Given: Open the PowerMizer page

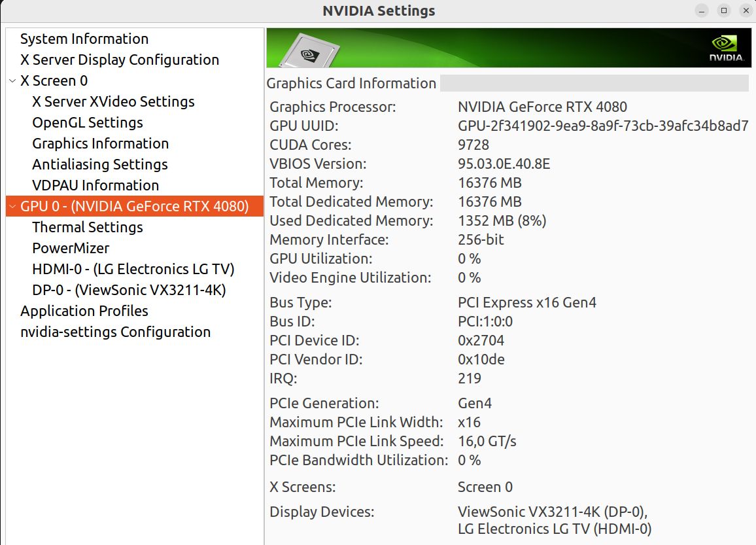Looking at the screenshot, I should tap(71, 248).
